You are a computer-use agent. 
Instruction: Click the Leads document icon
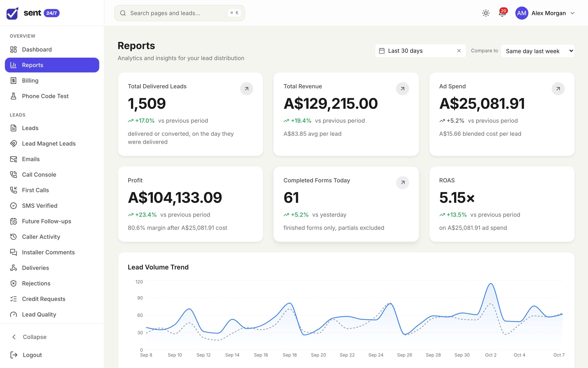pos(13,128)
